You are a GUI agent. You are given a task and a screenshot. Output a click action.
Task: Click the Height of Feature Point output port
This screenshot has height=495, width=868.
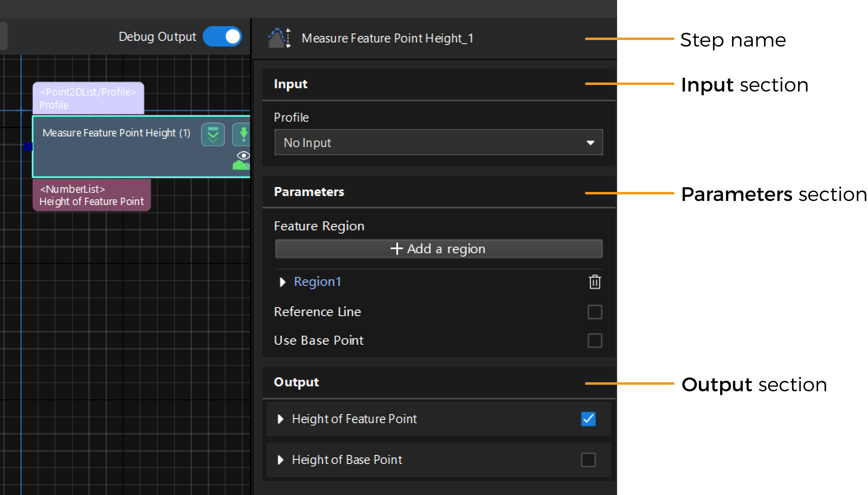tap(92, 195)
